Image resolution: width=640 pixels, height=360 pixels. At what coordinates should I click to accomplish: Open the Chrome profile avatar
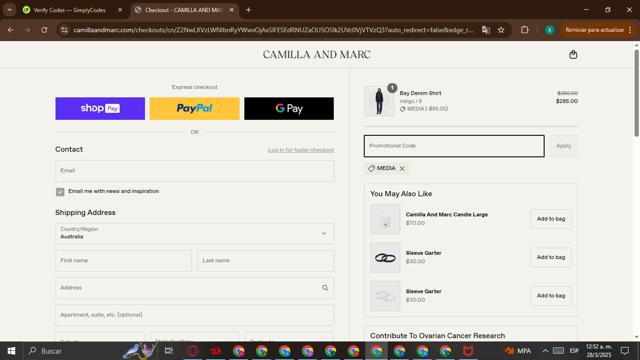pyautogui.click(x=550, y=30)
